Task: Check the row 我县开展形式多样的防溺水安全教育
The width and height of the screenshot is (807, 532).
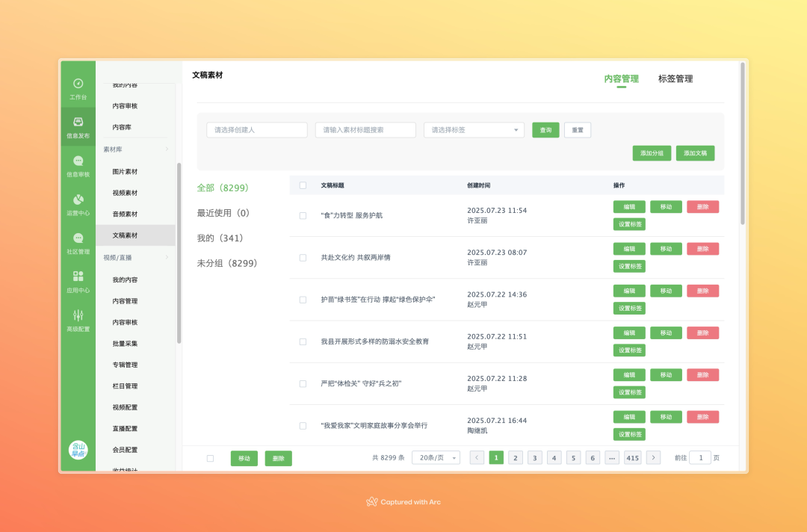Action: coord(303,341)
